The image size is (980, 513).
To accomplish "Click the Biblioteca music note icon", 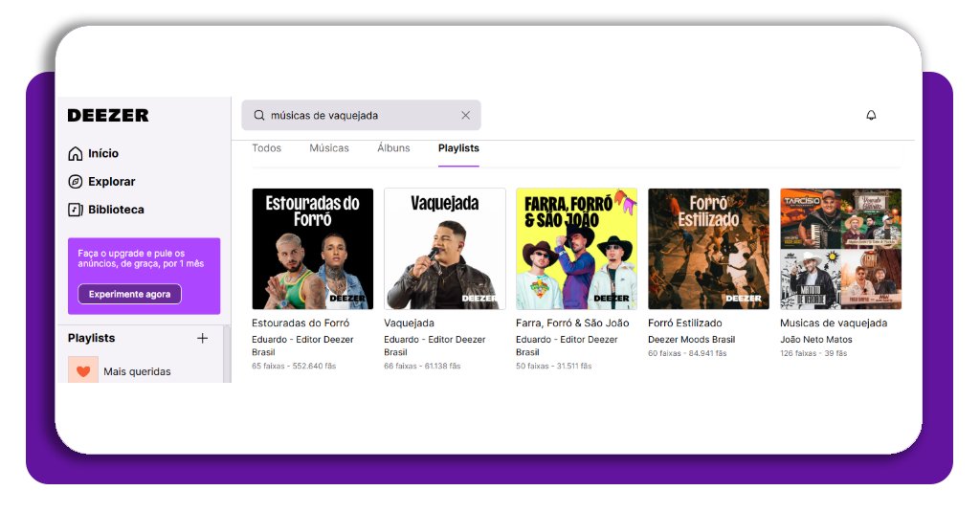I will pyautogui.click(x=76, y=210).
